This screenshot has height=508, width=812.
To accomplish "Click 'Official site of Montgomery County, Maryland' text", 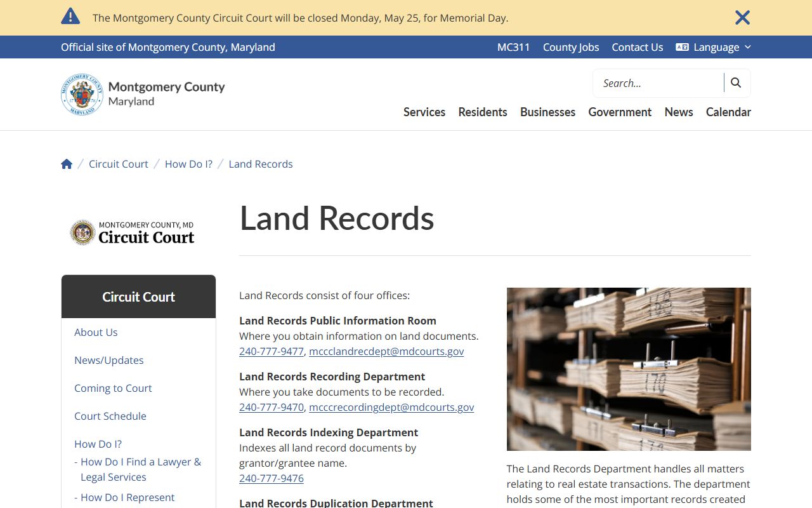I will tap(168, 47).
